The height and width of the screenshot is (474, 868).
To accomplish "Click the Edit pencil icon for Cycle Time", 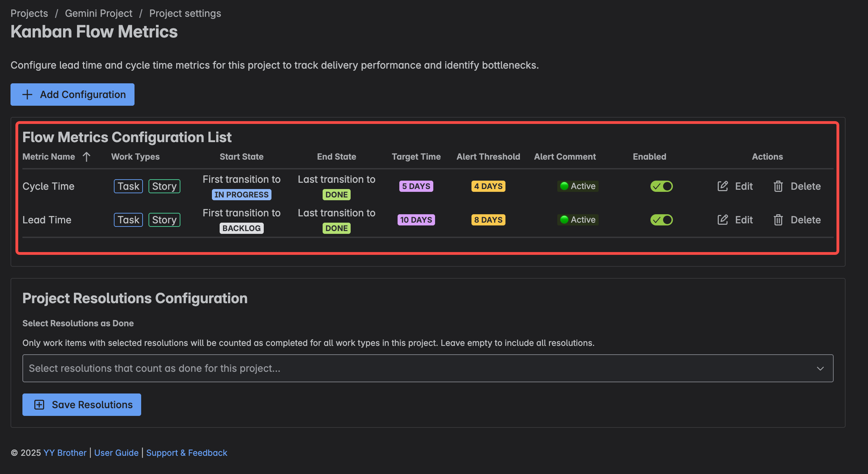I will point(722,186).
